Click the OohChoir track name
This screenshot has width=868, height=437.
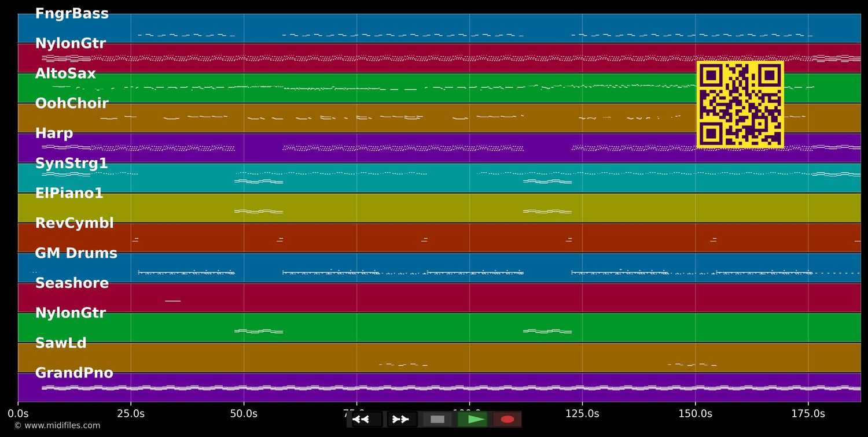pyautogui.click(x=72, y=104)
